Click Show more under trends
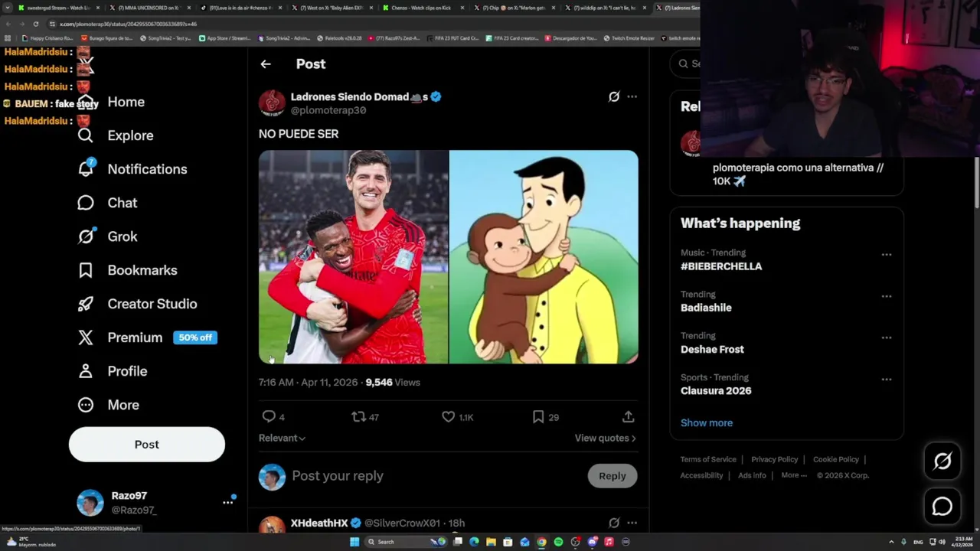 (707, 422)
